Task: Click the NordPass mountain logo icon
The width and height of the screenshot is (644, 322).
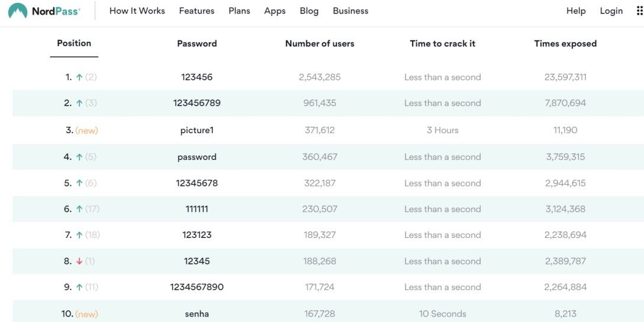Action: pos(18,11)
